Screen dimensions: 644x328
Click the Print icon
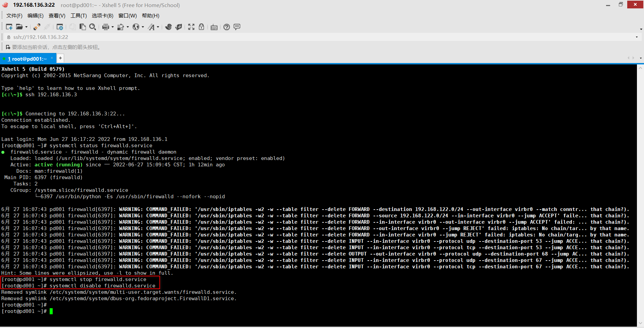tap(106, 27)
